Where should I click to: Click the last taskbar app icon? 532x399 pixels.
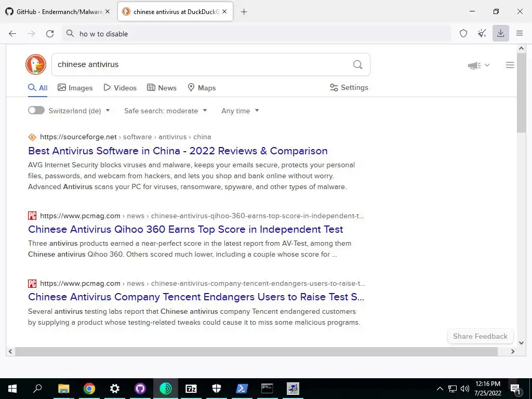point(293,389)
